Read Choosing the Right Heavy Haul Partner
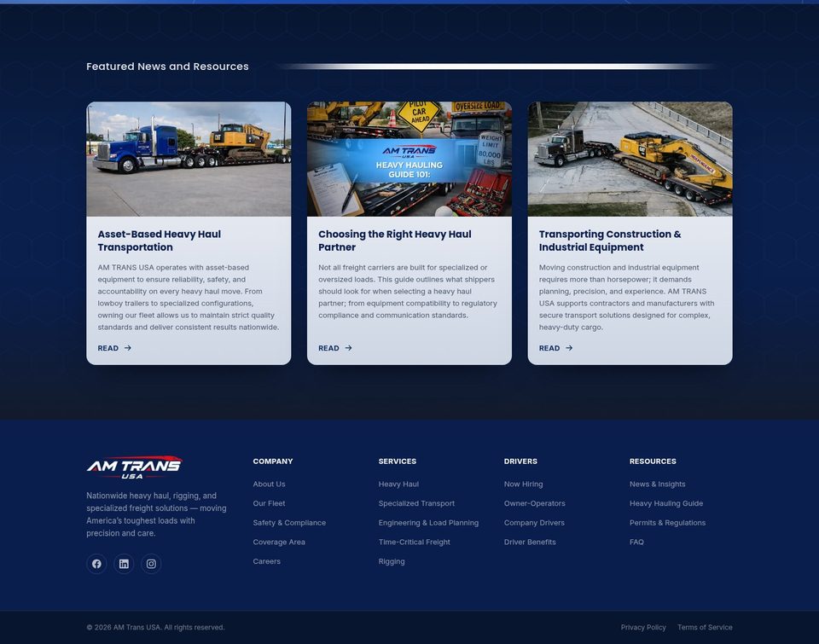Viewport: 819px width, 644px height. click(x=335, y=348)
